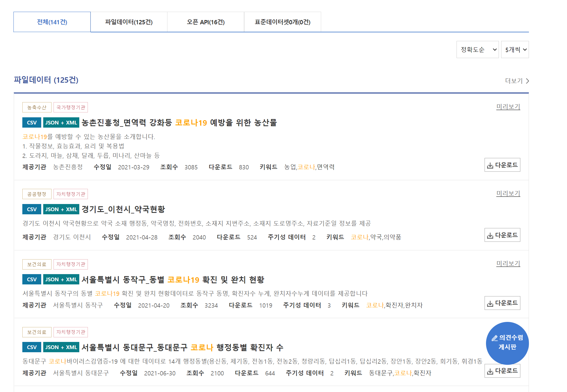Click CSV badge on 농촌진흥청 dataset

(31, 123)
